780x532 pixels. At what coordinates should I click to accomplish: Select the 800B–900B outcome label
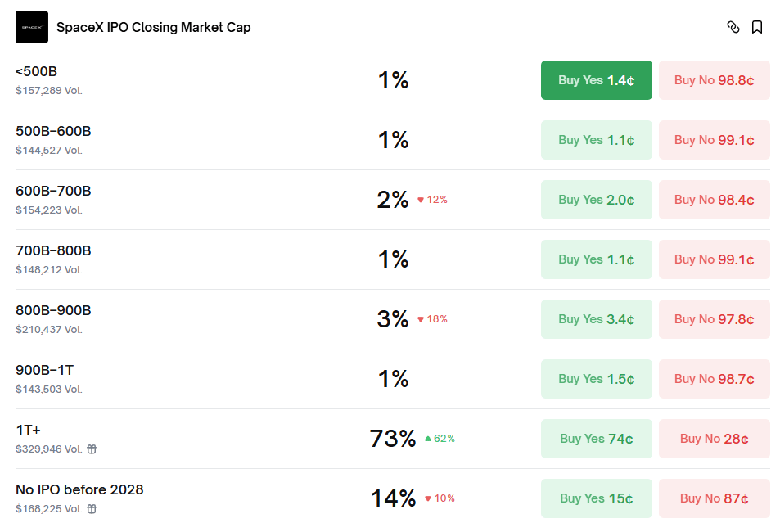coord(53,310)
